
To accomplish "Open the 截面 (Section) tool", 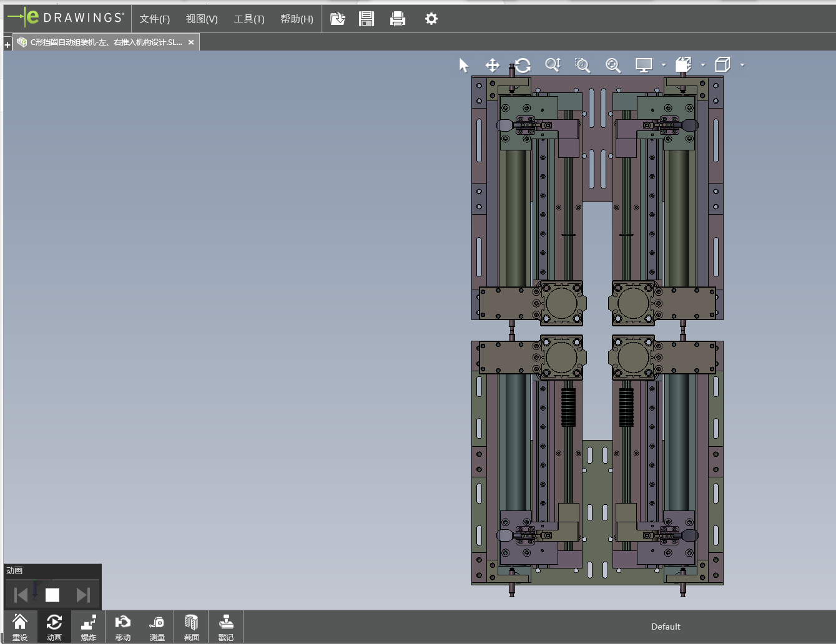I will (191, 627).
